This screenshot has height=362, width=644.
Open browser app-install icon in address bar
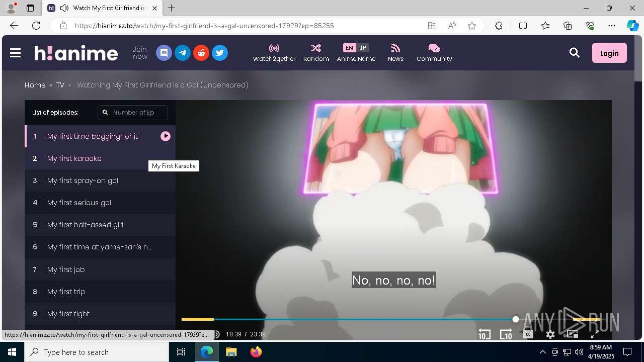pos(432,26)
